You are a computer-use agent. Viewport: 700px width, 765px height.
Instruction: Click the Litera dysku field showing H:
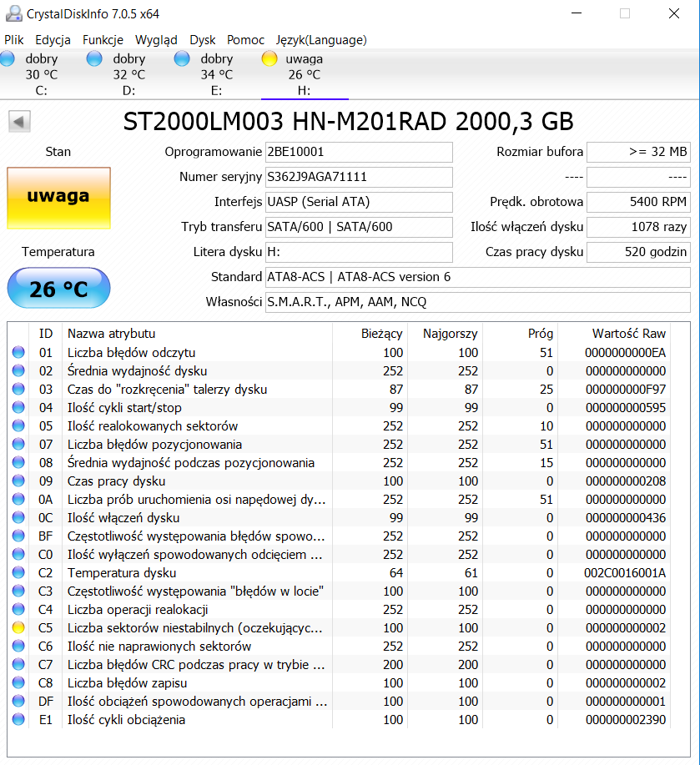coord(359,252)
